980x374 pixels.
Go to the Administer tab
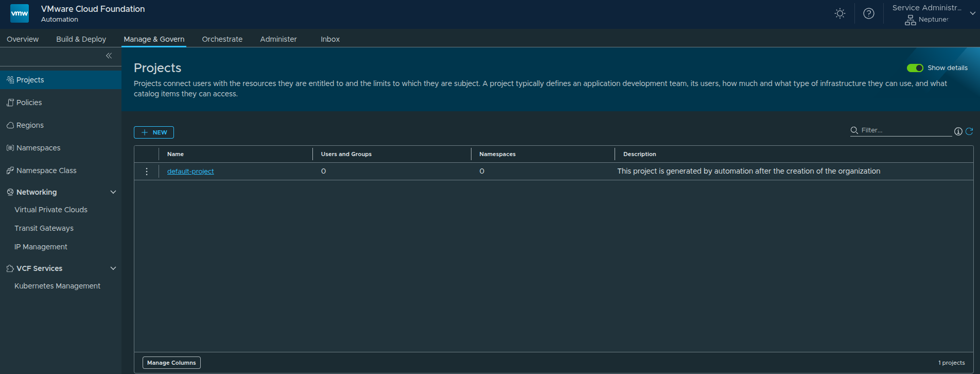[x=278, y=39]
